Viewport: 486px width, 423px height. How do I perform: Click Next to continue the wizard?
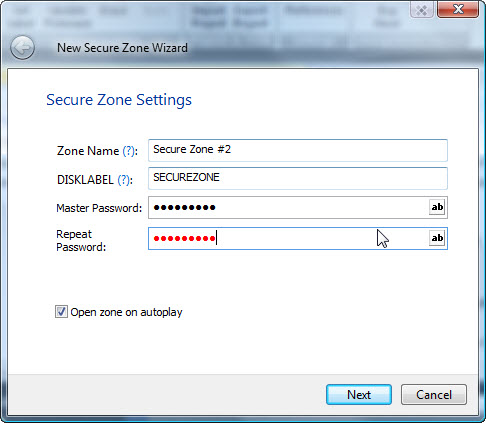[x=359, y=395]
